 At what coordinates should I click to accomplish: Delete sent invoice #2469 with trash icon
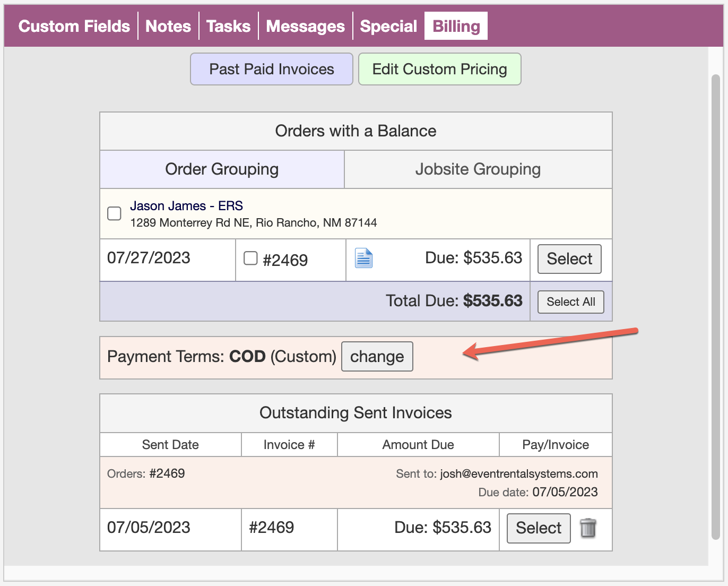click(588, 528)
